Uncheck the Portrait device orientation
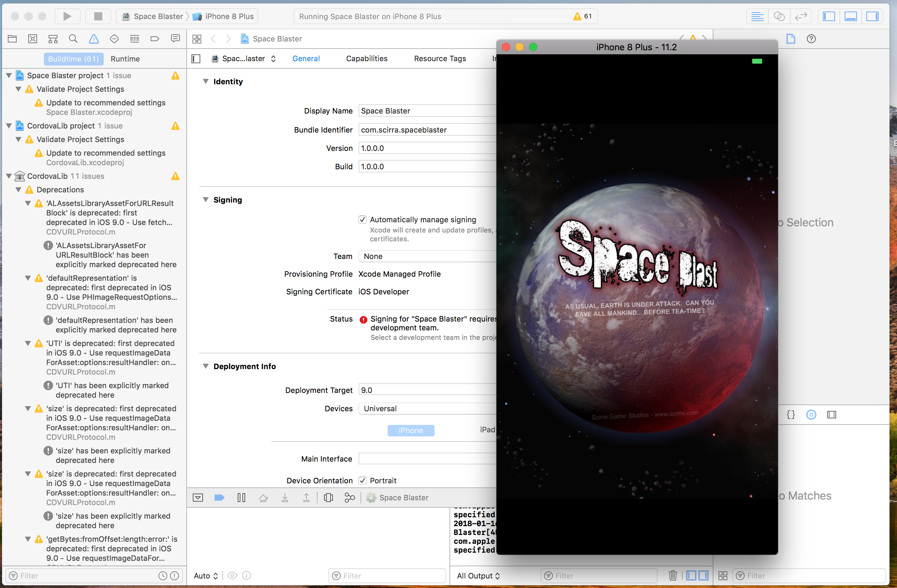 point(362,481)
